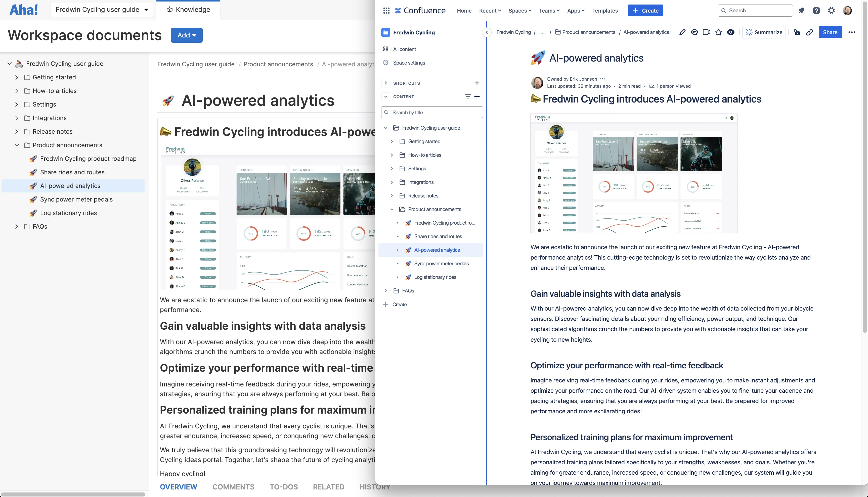Star this Confluence page
868x497 pixels.
(x=718, y=32)
